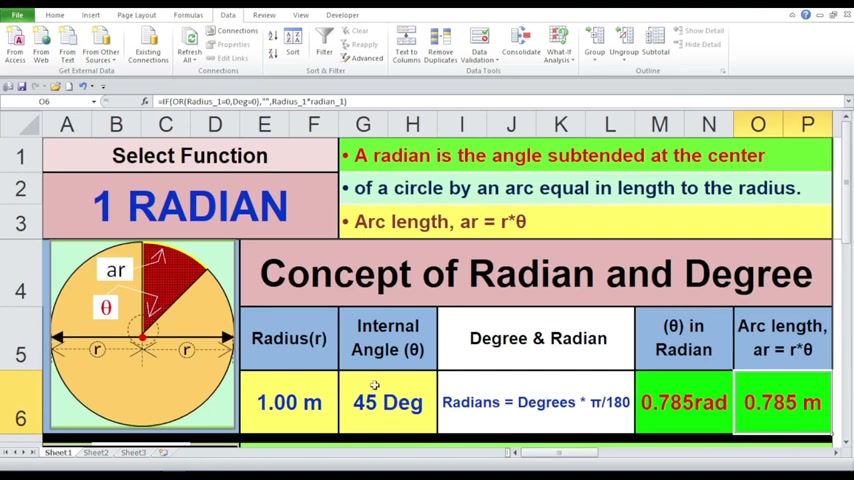Click Clear filter in the Sort & Filter group
The width and height of the screenshot is (854, 480).
tap(355, 31)
